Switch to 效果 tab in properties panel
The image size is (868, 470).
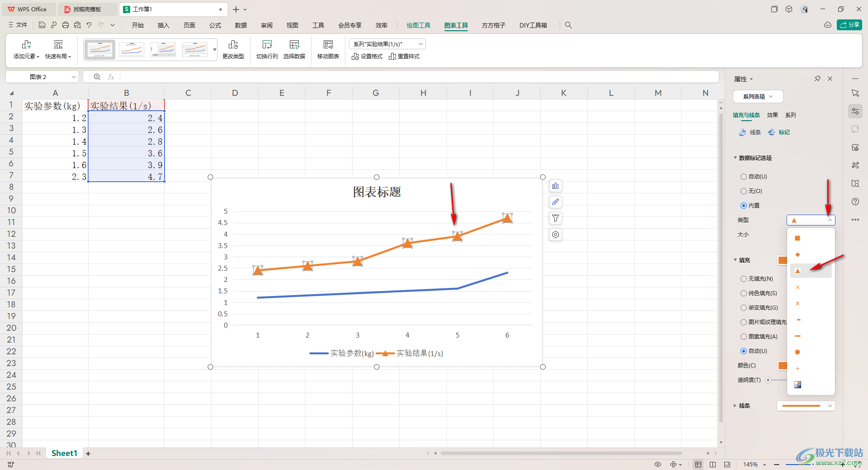772,115
